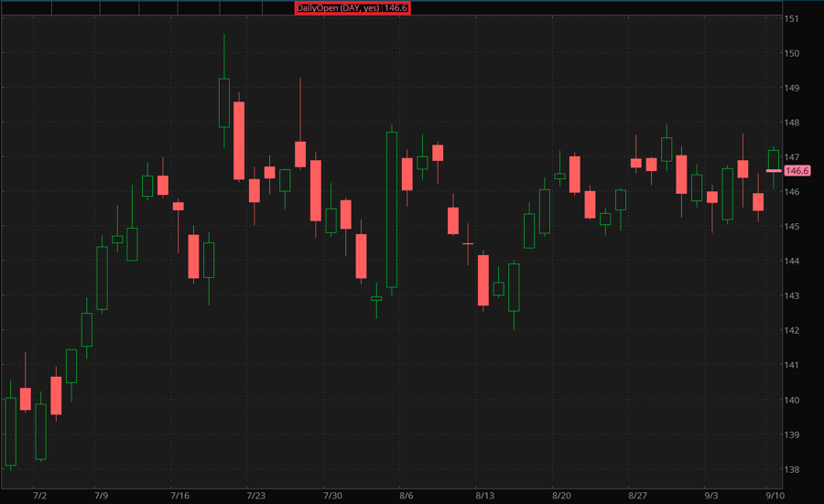Select the 7/2 date on time axis
Viewport: 824px width, 504px height.
(x=39, y=496)
